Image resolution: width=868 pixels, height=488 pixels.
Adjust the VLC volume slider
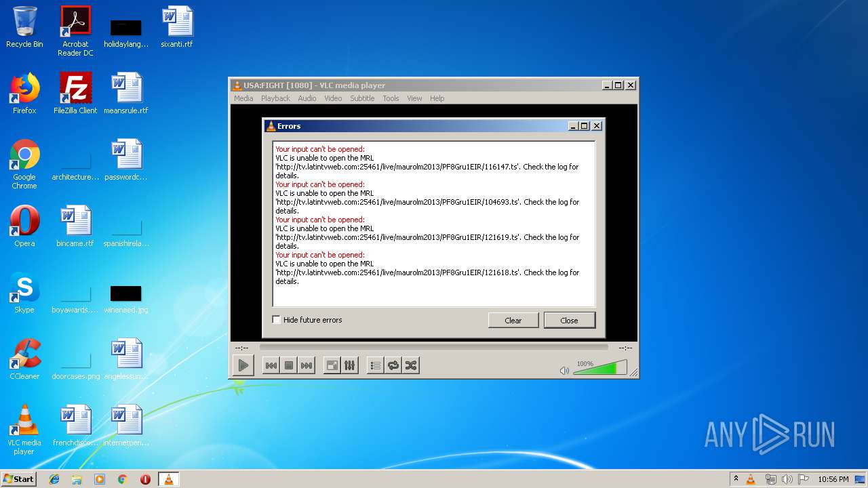pos(599,368)
